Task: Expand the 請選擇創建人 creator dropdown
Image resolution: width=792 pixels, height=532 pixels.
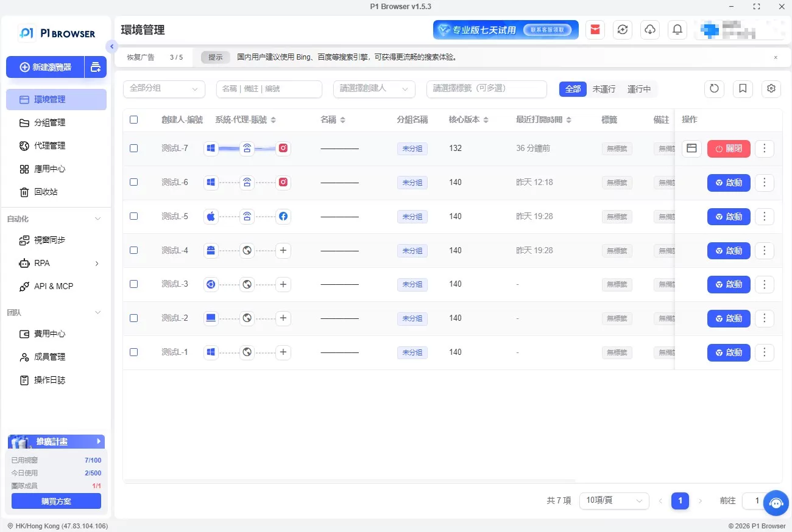Action: 374,89
